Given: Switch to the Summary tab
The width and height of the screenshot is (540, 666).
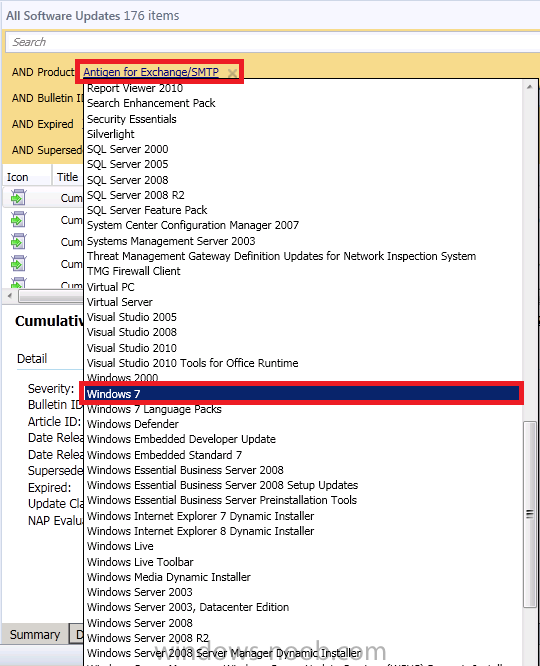Looking at the screenshot, I should pyautogui.click(x=35, y=635).
